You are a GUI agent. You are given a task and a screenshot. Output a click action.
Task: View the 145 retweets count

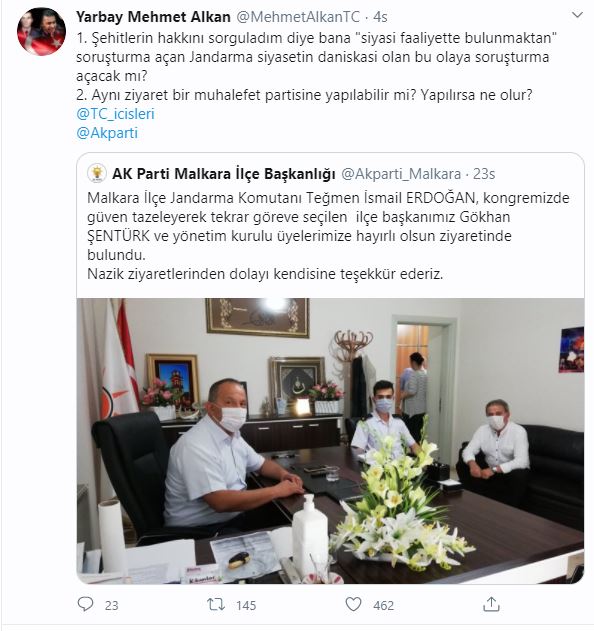pyautogui.click(x=246, y=605)
